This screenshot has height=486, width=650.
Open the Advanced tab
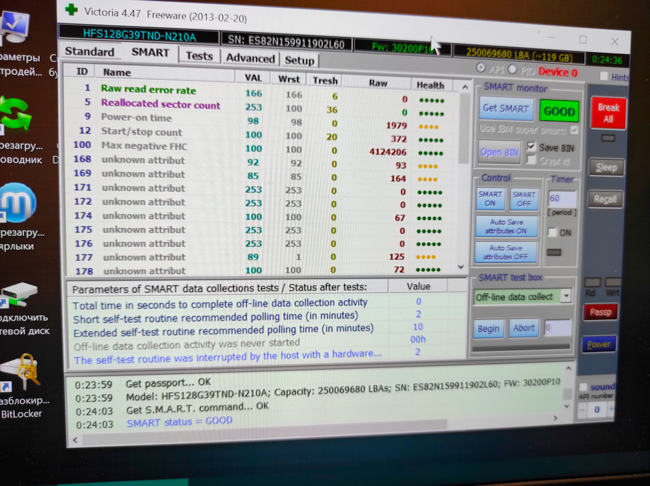tap(250, 58)
